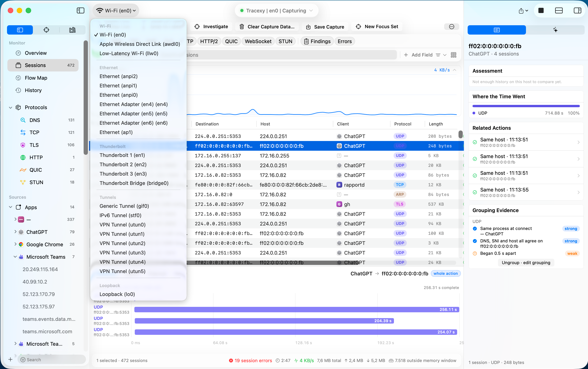Switch to the crosshair focus sidebar tab

(46, 30)
